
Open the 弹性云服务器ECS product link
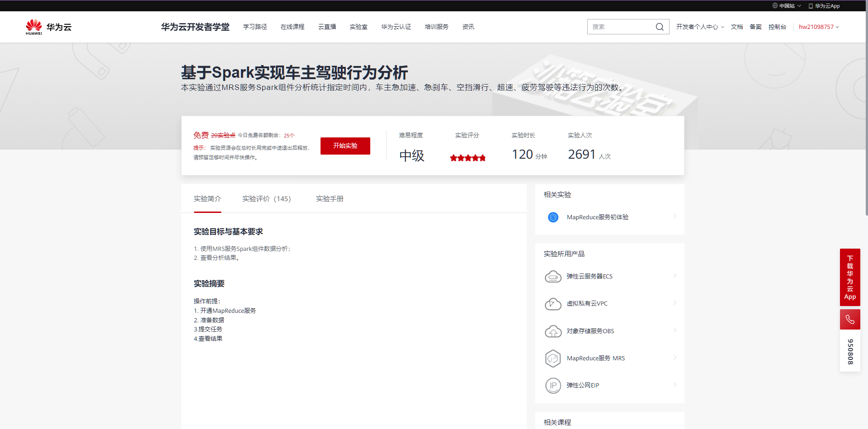[x=590, y=276]
